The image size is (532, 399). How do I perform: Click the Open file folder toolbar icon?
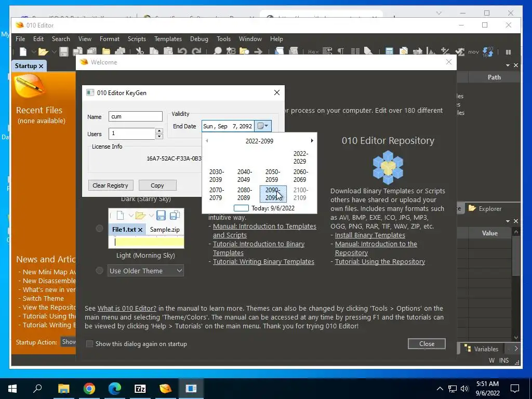pyautogui.click(x=43, y=51)
